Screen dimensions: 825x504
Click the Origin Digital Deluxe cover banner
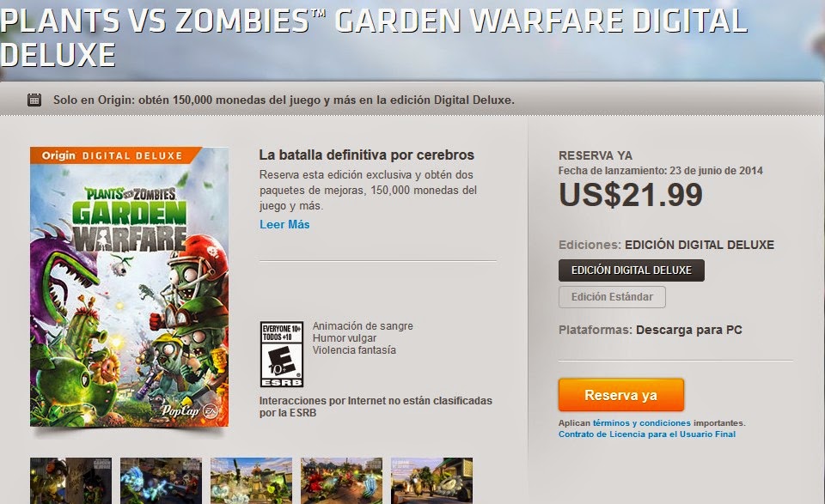(116, 155)
